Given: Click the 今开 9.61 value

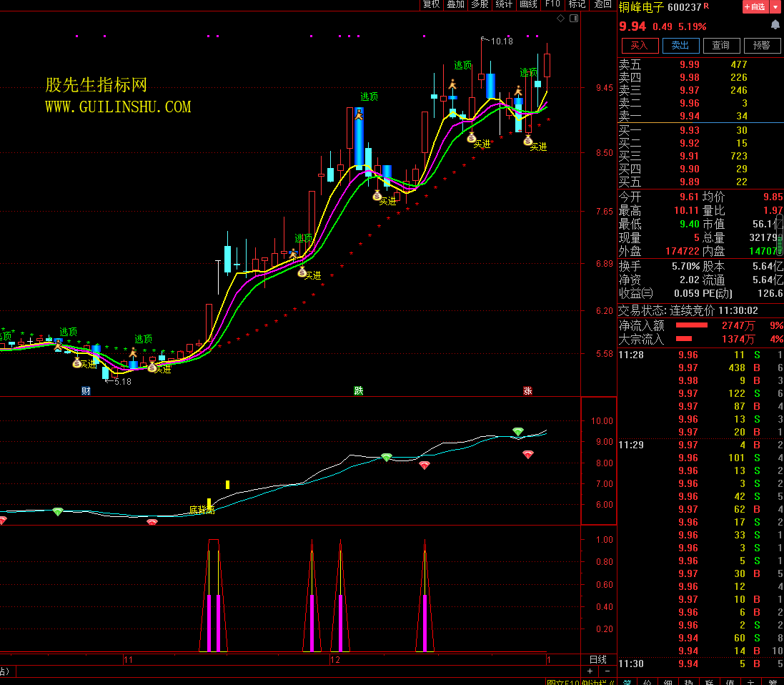Looking at the screenshot, I should [x=689, y=197].
